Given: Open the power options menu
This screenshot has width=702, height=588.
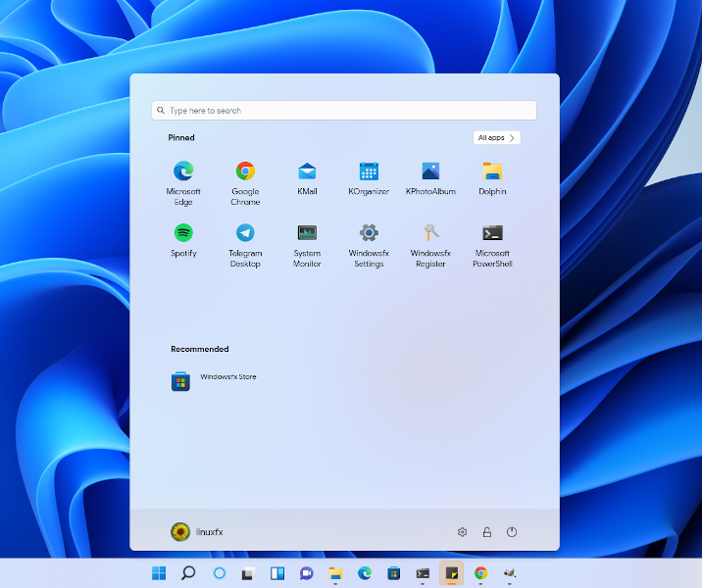Looking at the screenshot, I should pyautogui.click(x=512, y=532).
